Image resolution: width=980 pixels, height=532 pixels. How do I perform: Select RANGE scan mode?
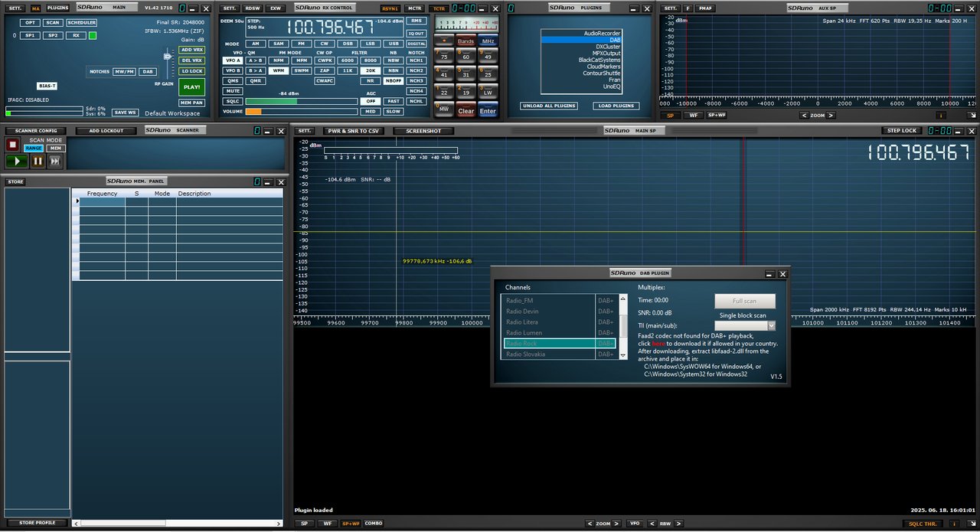[x=34, y=148]
